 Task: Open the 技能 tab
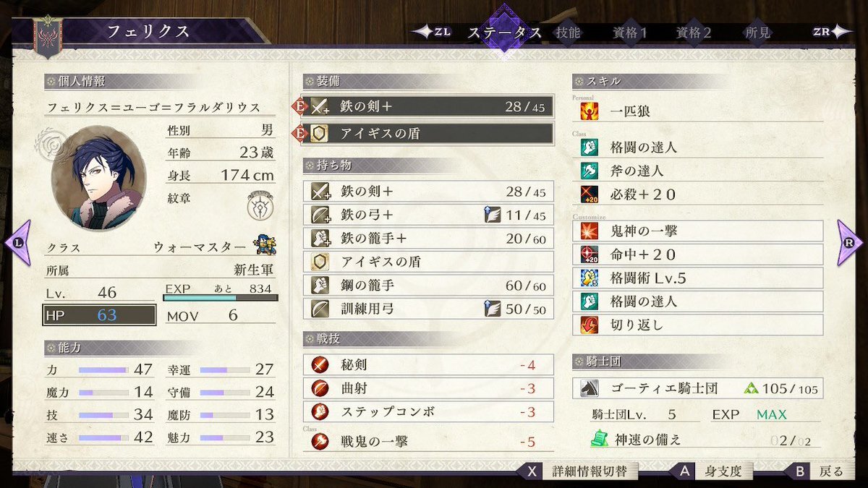pyautogui.click(x=568, y=33)
